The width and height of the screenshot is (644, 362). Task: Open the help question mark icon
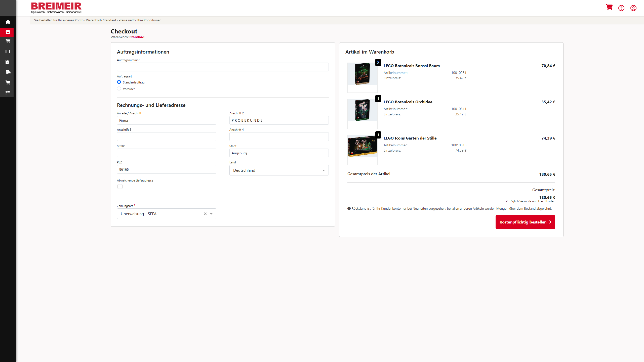tap(621, 8)
